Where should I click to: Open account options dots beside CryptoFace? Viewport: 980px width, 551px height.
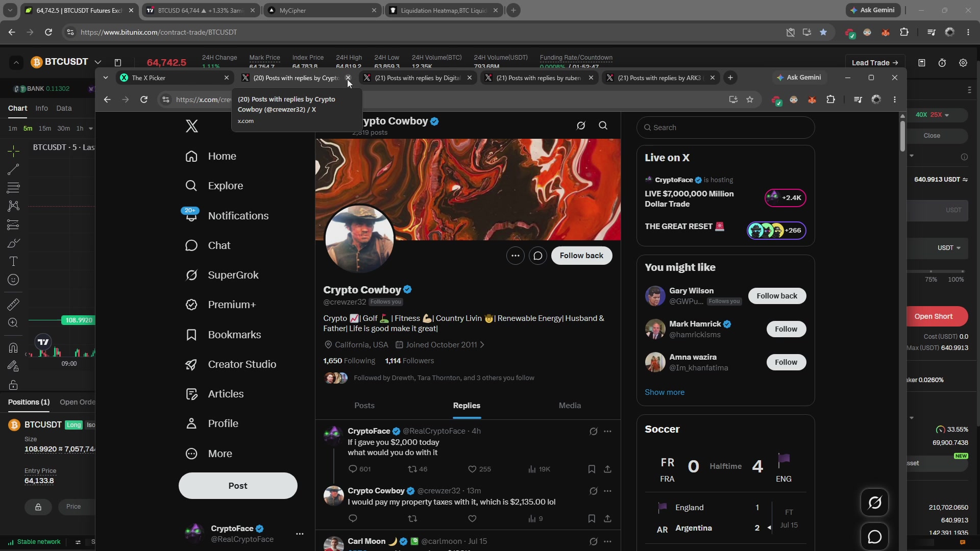[300, 534]
